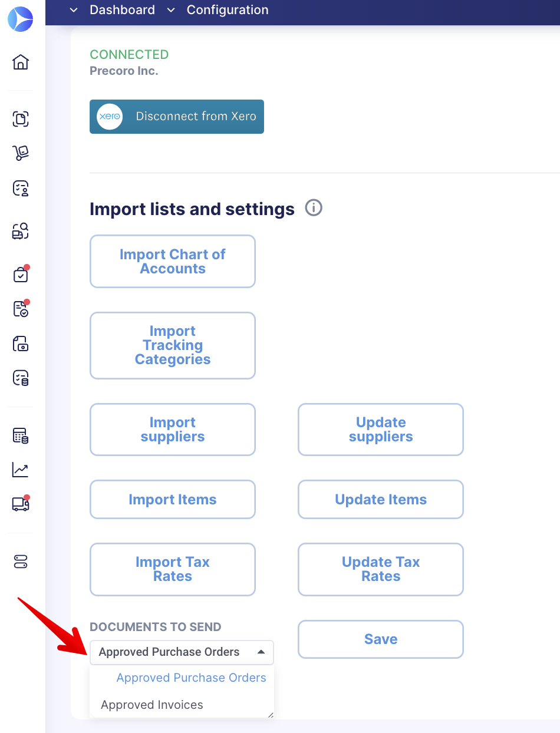Open the Reports chart icon in sidebar
This screenshot has width=560, height=733.
[x=20, y=470]
